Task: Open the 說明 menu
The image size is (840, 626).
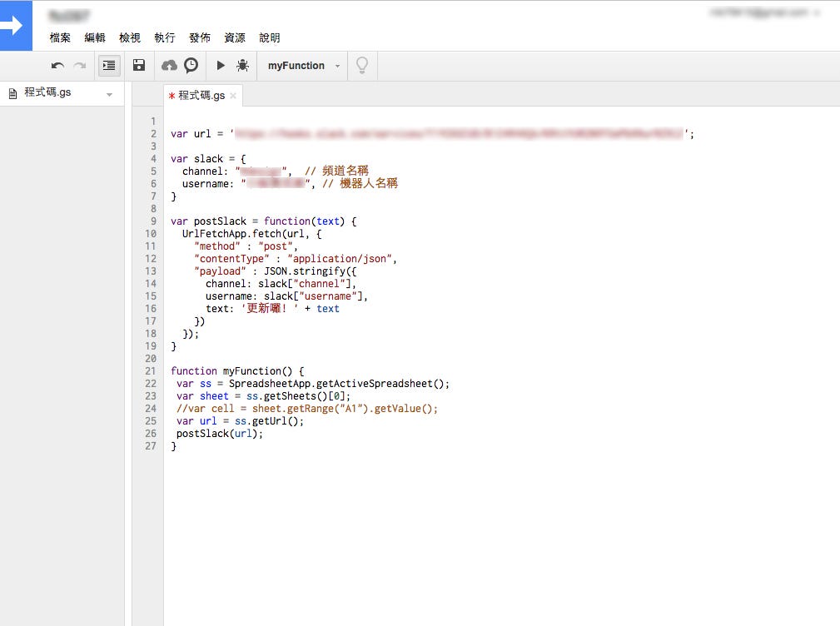Action: pyautogui.click(x=270, y=37)
